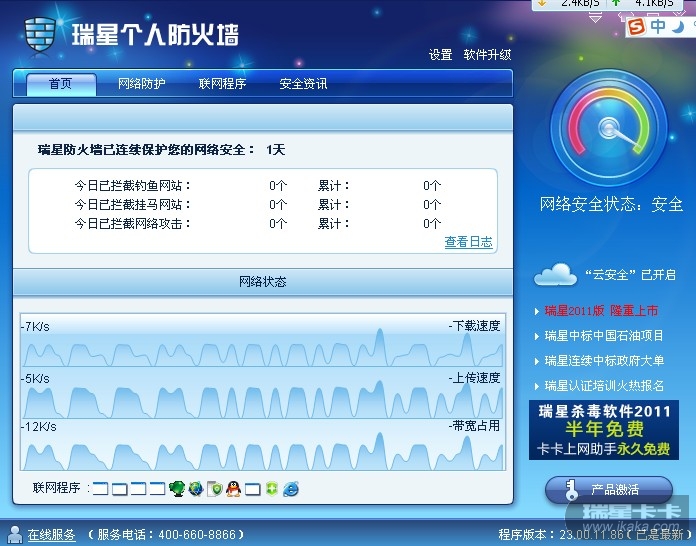Click the Rising firewall shield logo

pyautogui.click(x=40, y=36)
